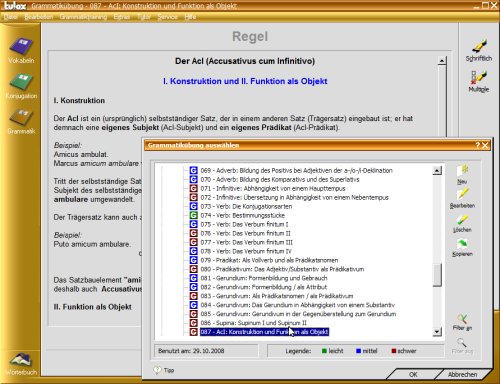Image resolution: width=500 pixels, height=384 pixels.
Task: Click the greyed Filter aus magnifier icon
Action: coord(462,345)
